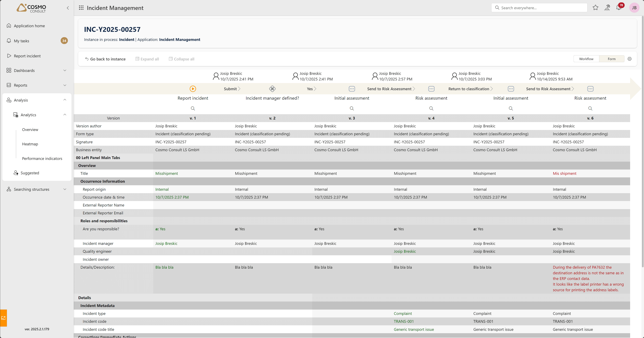This screenshot has width=644, height=338.
Task: Open the magnifier under version 4 Risk assessment
Action: click(x=431, y=108)
